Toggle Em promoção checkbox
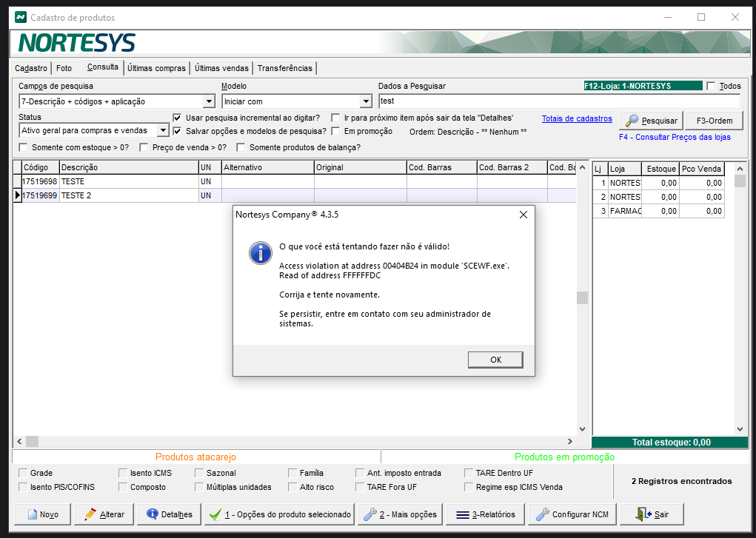Image resolution: width=756 pixels, height=538 pixels. point(336,132)
